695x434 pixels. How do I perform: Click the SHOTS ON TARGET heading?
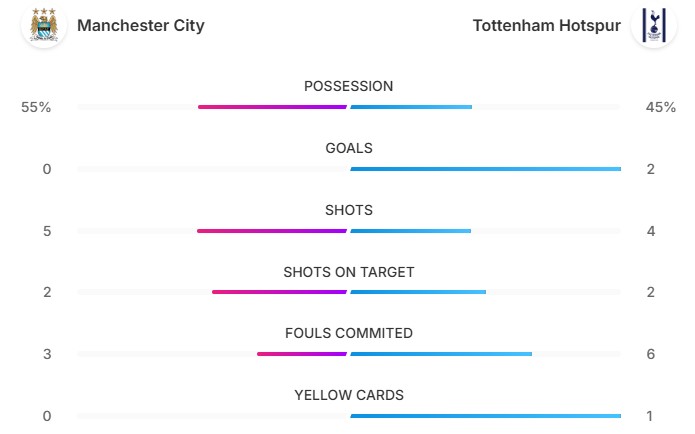pyautogui.click(x=348, y=272)
